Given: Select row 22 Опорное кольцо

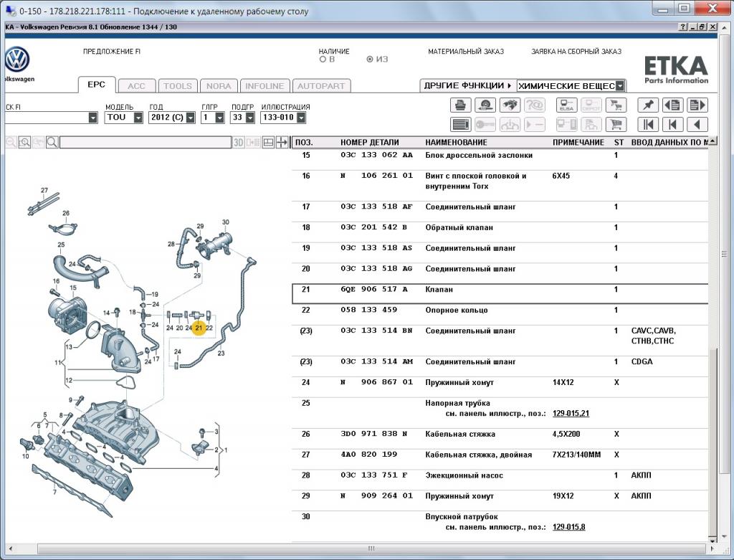Looking at the screenshot, I should click(500, 314).
